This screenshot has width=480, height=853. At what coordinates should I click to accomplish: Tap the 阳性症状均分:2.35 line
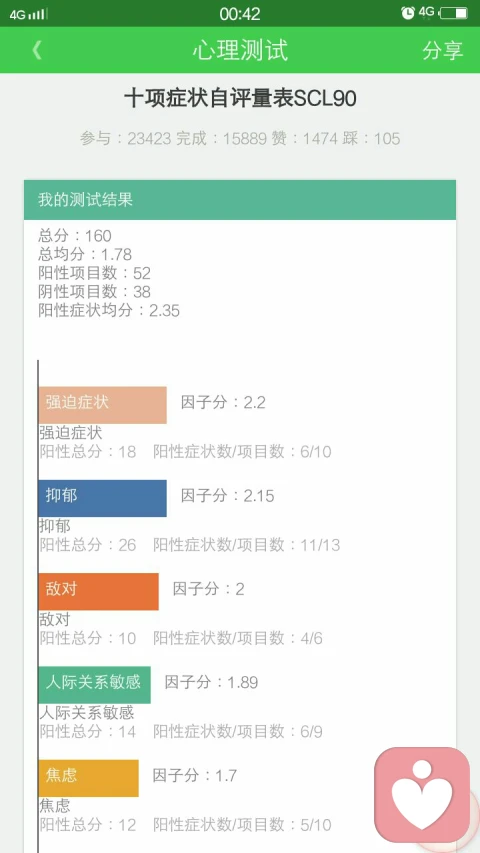[109, 311]
